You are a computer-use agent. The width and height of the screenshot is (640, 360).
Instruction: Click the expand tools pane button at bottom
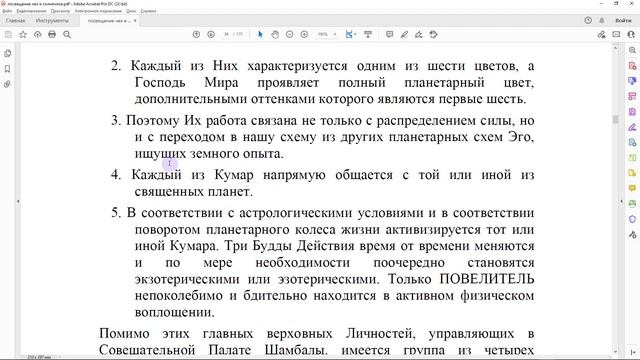tap(633, 352)
